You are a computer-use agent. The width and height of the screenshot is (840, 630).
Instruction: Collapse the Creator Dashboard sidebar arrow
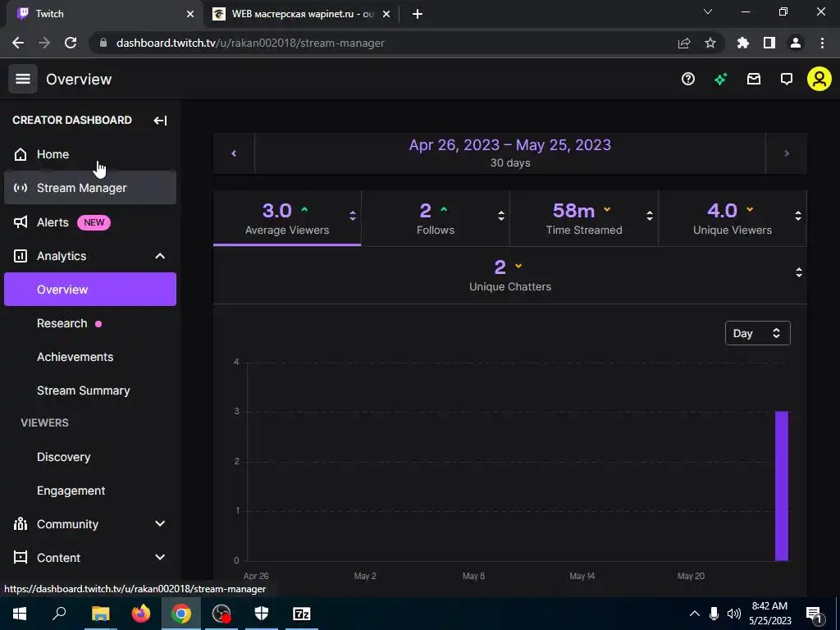tap(160, 121)
